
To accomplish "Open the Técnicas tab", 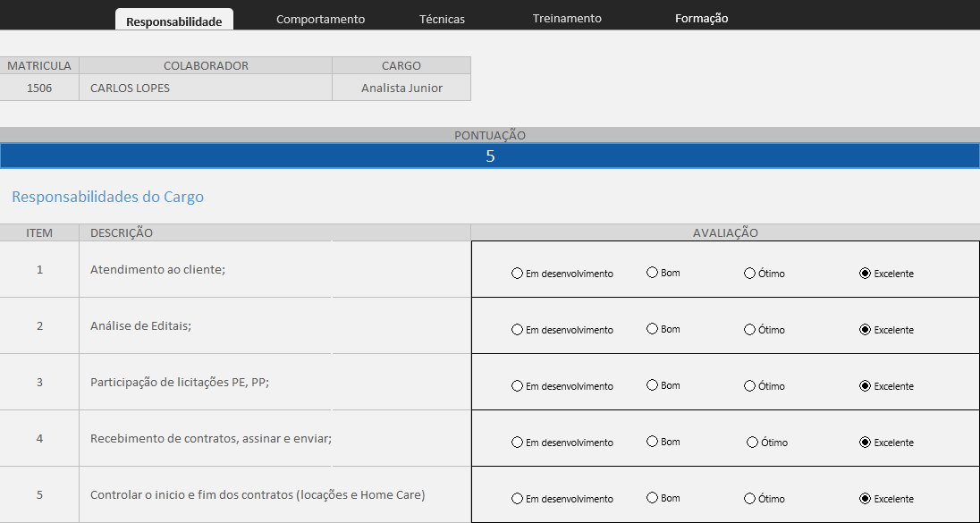I will tap(442, 19).
